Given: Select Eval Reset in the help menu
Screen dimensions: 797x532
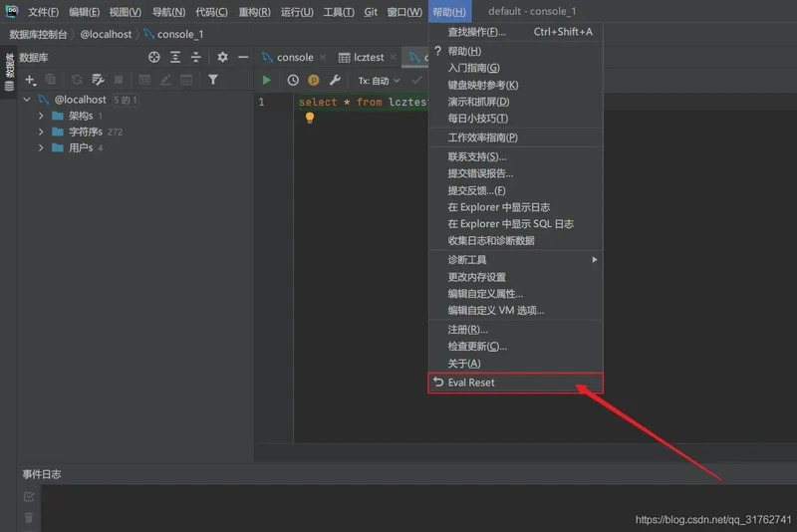Looking at the screenshot, I should coord(471,383).
